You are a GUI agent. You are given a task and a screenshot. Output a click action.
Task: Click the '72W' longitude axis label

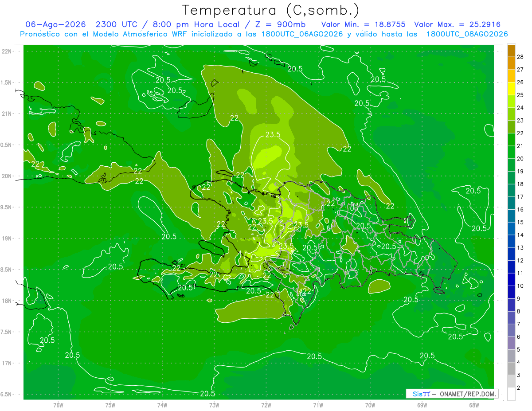tap(266, 405)
